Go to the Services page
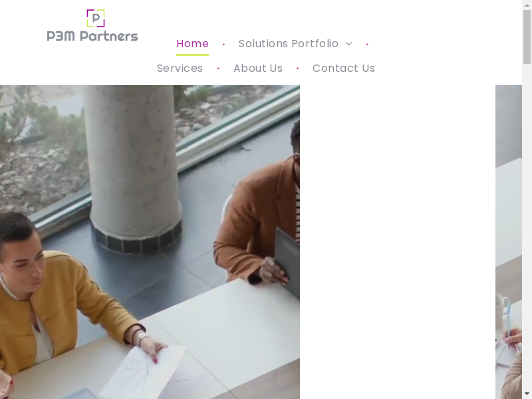 [x=180, y=68]
